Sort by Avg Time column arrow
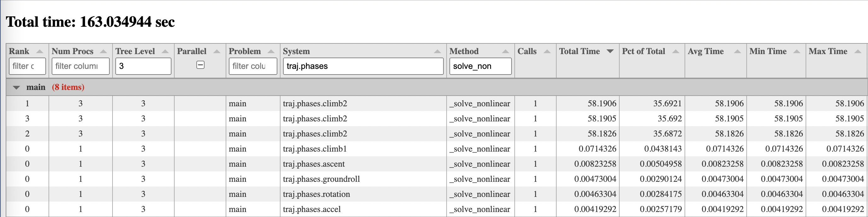This screenshot has width=868, height=217. [x=738, y=52]
